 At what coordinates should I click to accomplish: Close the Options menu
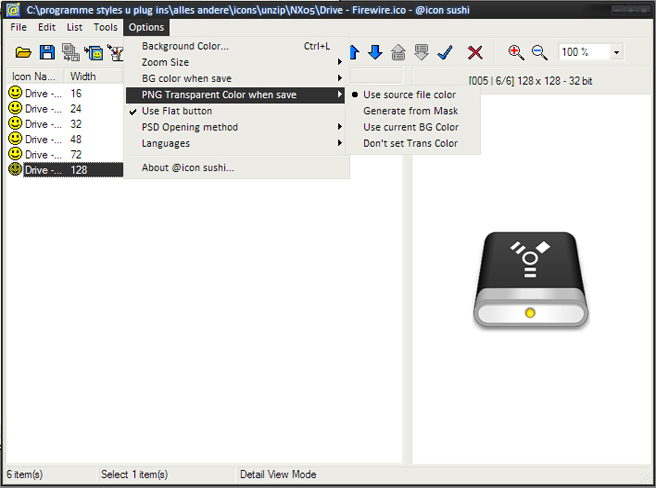tap(146, 27)
